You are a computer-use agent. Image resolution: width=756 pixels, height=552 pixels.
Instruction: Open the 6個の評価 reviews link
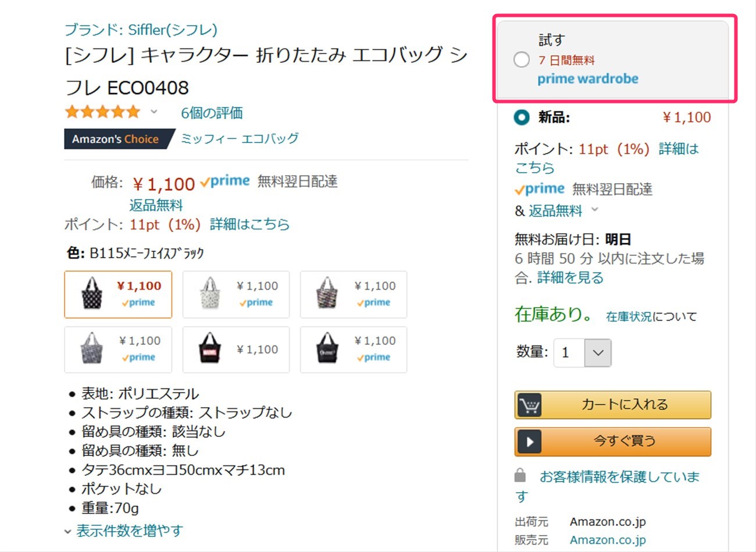212,113
